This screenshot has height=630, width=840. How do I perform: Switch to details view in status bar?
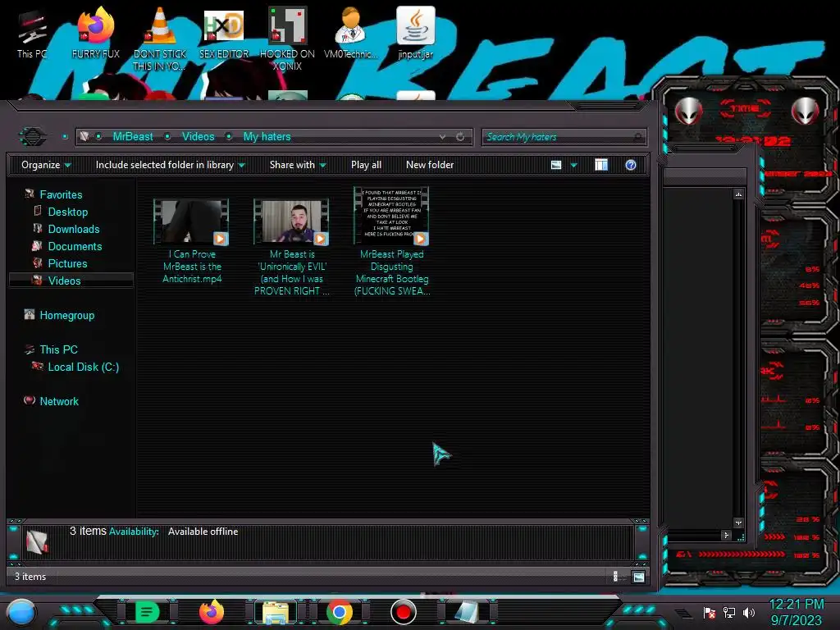[x=615, y=577]
